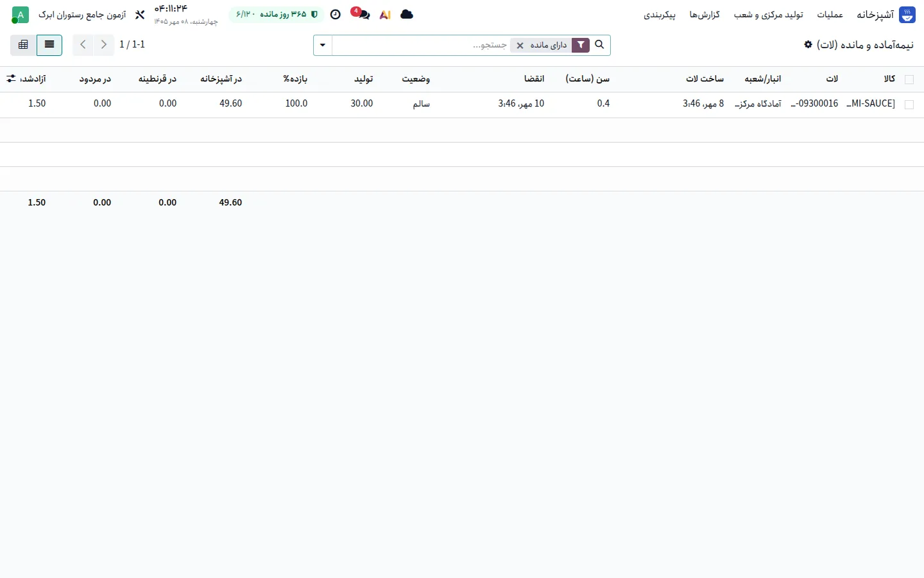Open optional columns adjust icon
Screen dimensions: 924x578
(11, 78)
